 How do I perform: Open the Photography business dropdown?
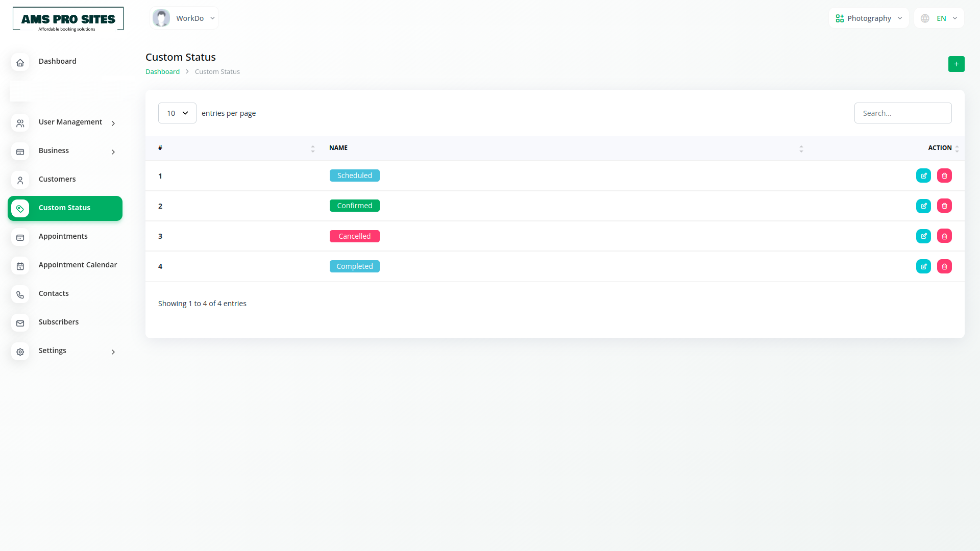coord(869,18)
